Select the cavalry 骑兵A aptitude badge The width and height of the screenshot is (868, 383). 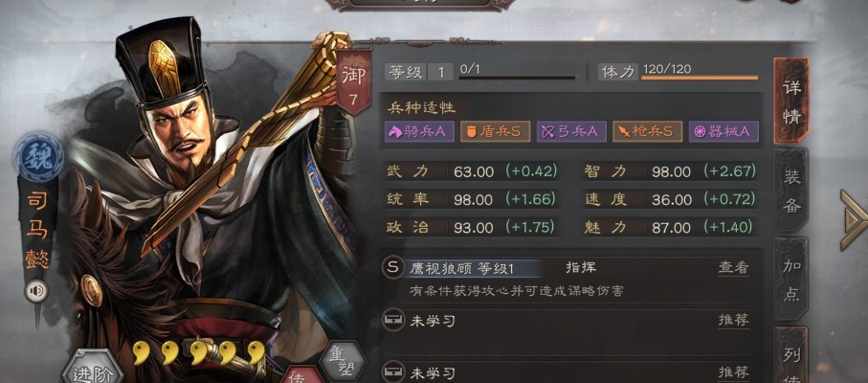[x=419, y=131]
